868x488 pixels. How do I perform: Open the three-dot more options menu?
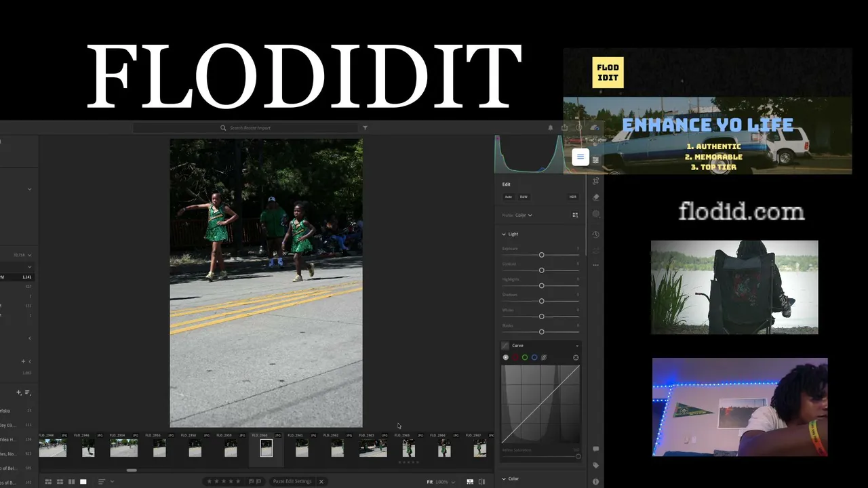[595, 265]
